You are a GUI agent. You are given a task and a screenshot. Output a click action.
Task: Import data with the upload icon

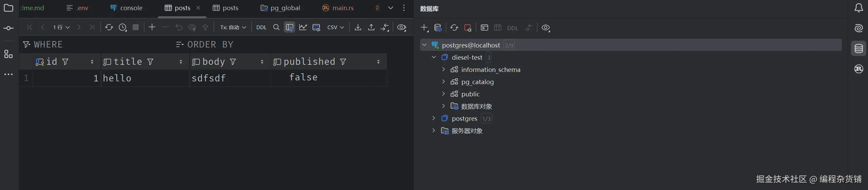(x=371, y=27)
